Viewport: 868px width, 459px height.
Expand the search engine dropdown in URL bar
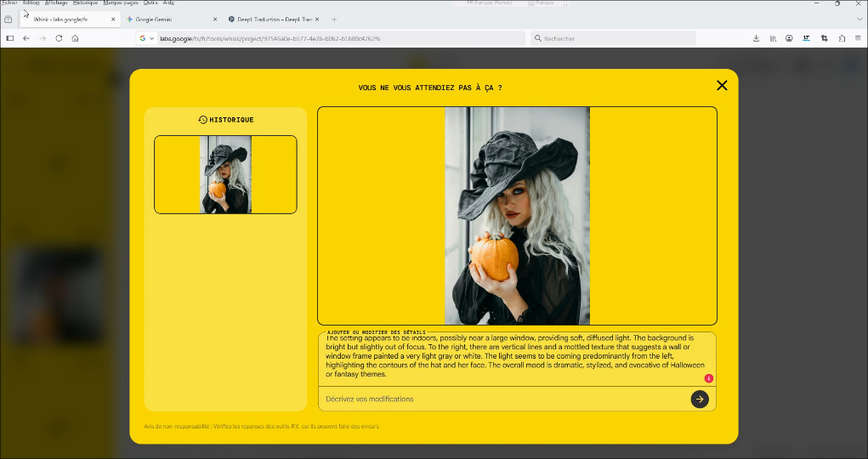pos(147,38)
